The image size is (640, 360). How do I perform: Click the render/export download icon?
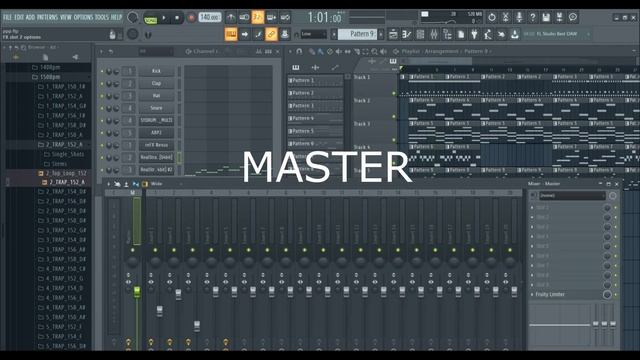point(515,35)
